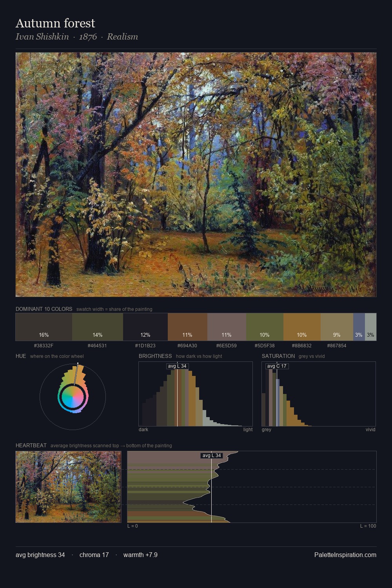
Task: Click 'avg C 17' label in Saturation chart
Action: coord(277,366)
